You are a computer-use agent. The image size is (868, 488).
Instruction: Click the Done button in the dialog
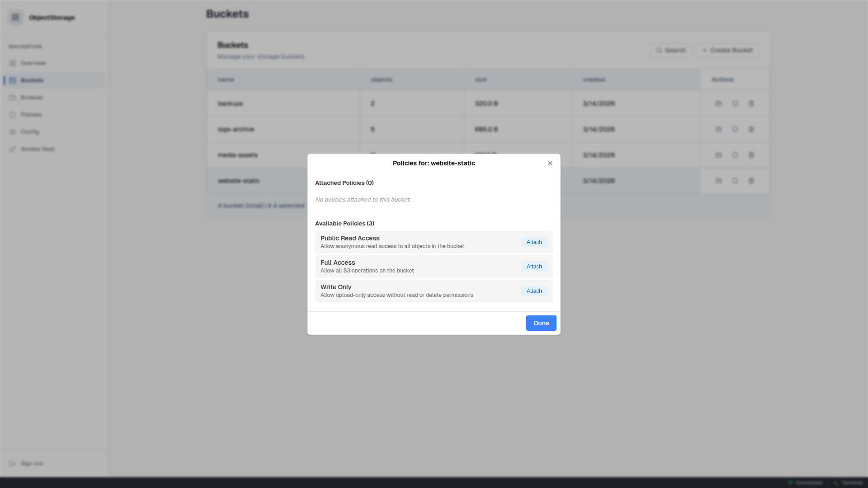(x=541, y=323)
